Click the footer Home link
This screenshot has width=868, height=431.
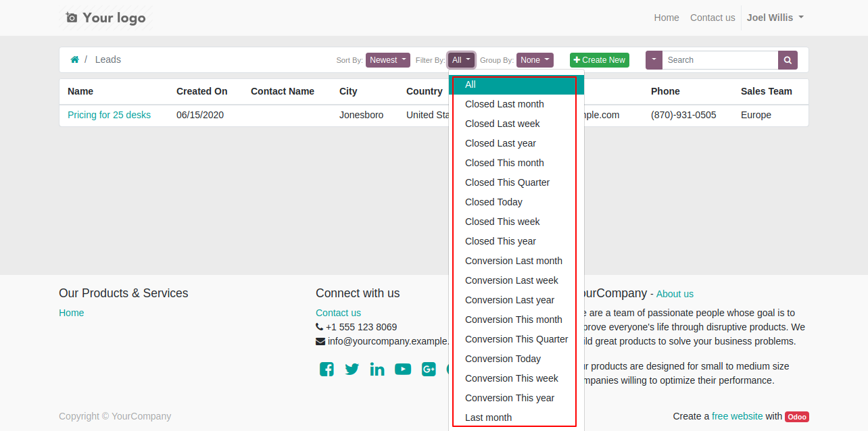(x=72, y=313)
